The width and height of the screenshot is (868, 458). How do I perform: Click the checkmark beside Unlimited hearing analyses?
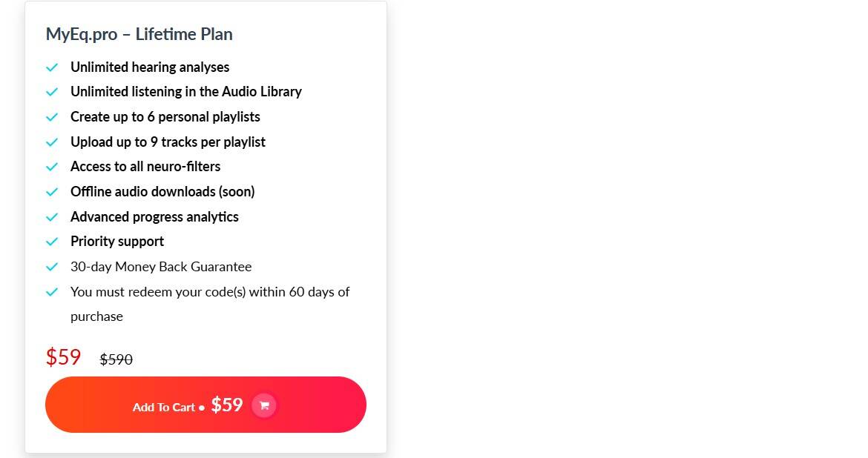[x=52, y=67]
